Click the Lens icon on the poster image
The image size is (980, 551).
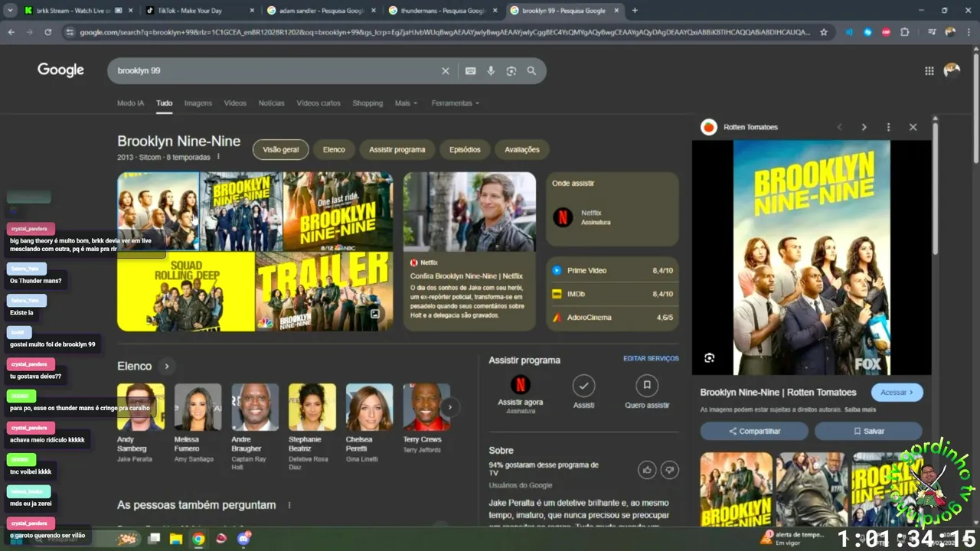click(x=709, y=357)
